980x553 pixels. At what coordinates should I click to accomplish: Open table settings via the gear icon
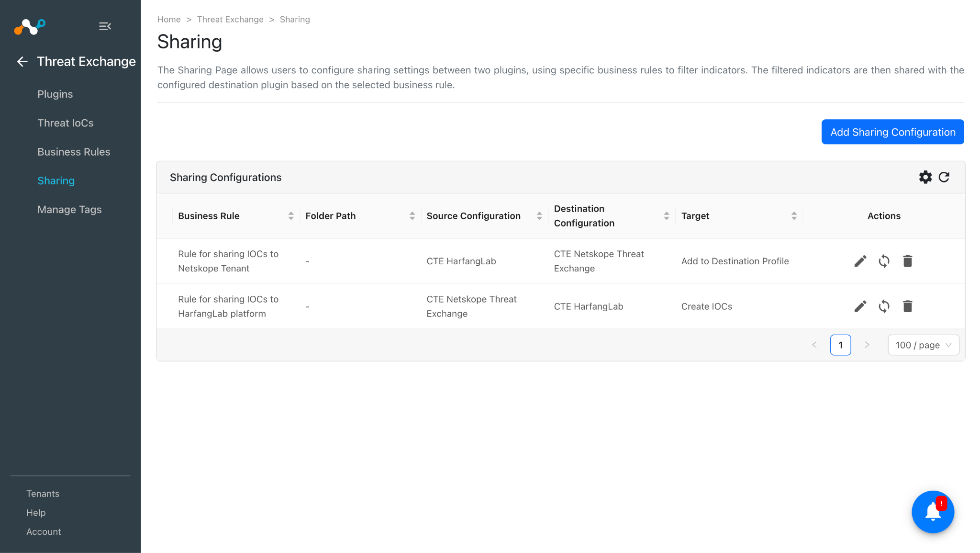tap(925, 177)
